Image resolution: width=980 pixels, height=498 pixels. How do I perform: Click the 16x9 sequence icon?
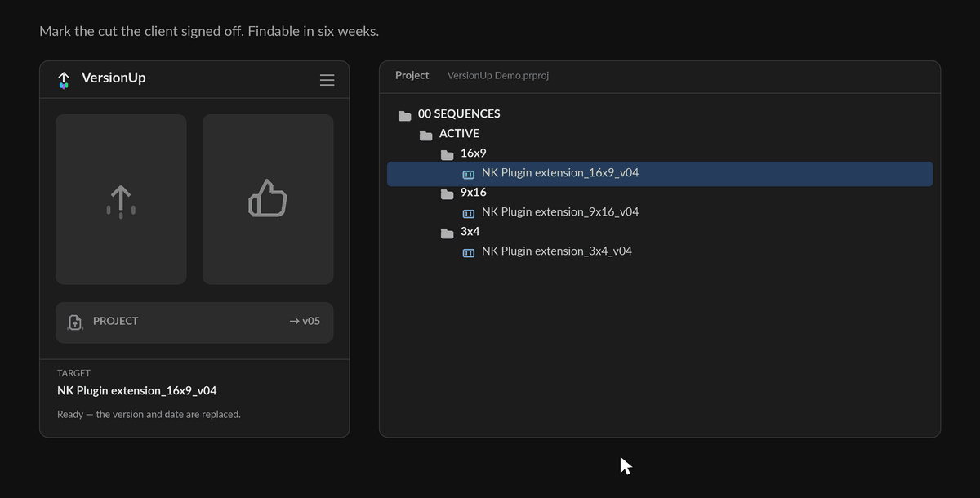(x=469, y=174)
